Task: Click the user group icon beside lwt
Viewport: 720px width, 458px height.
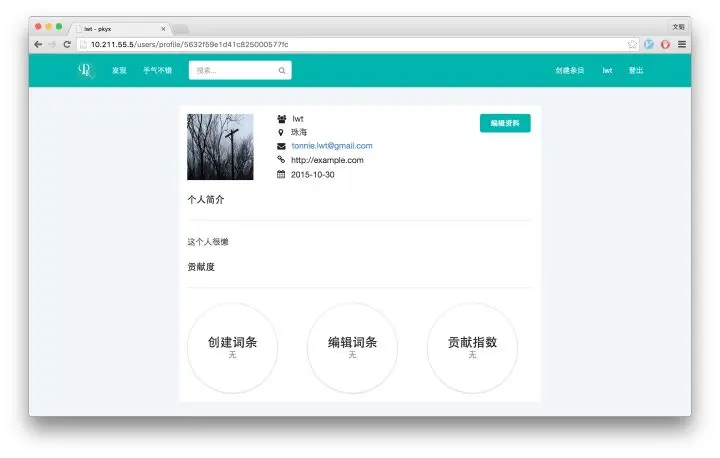Action: [x=281, y=119]
